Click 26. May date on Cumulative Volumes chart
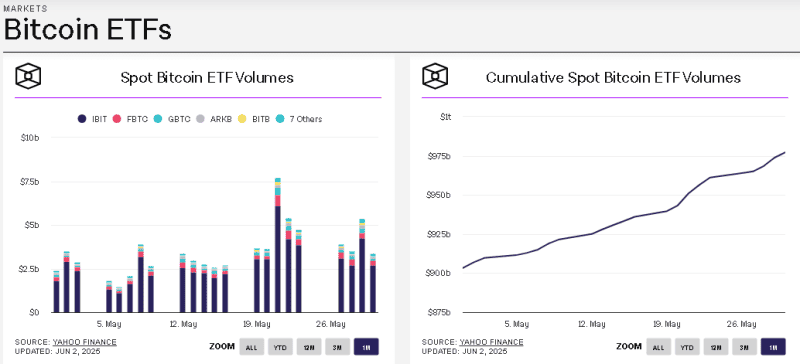The image size is (800, 364). [742, 324]
